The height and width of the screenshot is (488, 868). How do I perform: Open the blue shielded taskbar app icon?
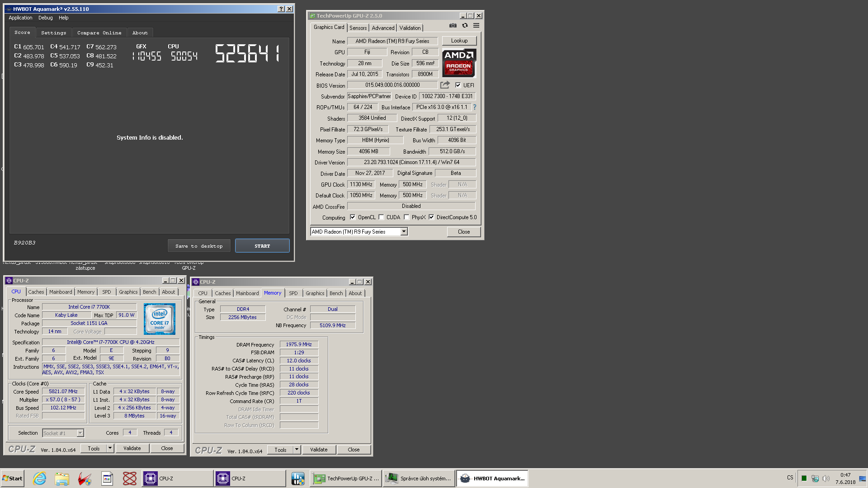[298, 479]
